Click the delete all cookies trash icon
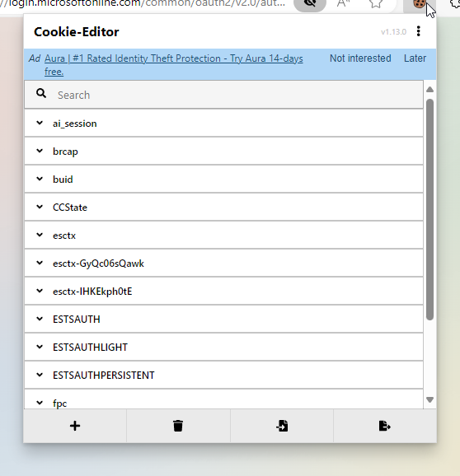The height and width of the screenshot is (476, 460). [178, 426]
